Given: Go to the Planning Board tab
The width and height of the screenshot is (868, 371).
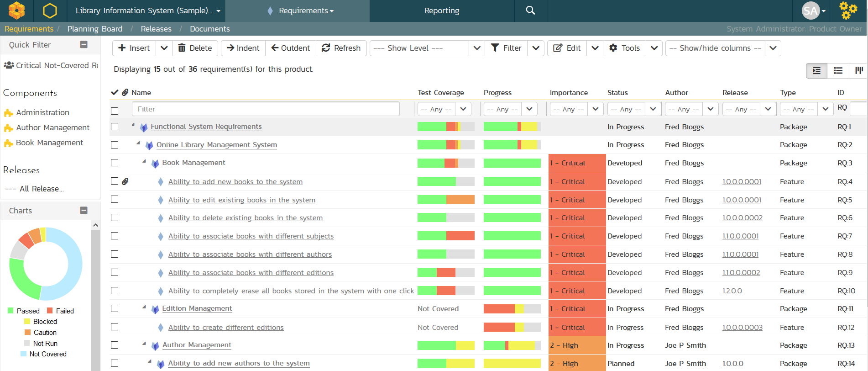Looking at the screenshot, I should [95, 29].
